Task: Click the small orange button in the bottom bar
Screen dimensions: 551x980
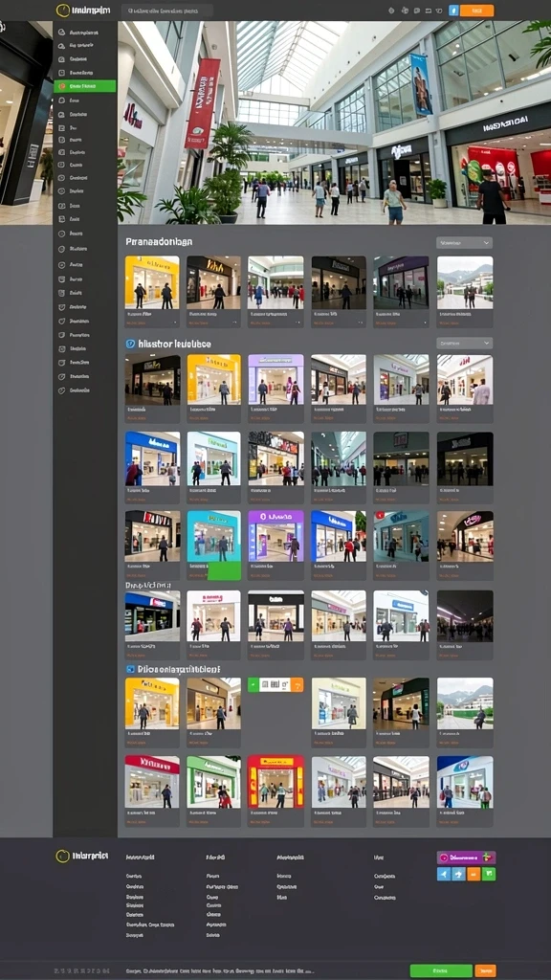Action: (485, 970)
